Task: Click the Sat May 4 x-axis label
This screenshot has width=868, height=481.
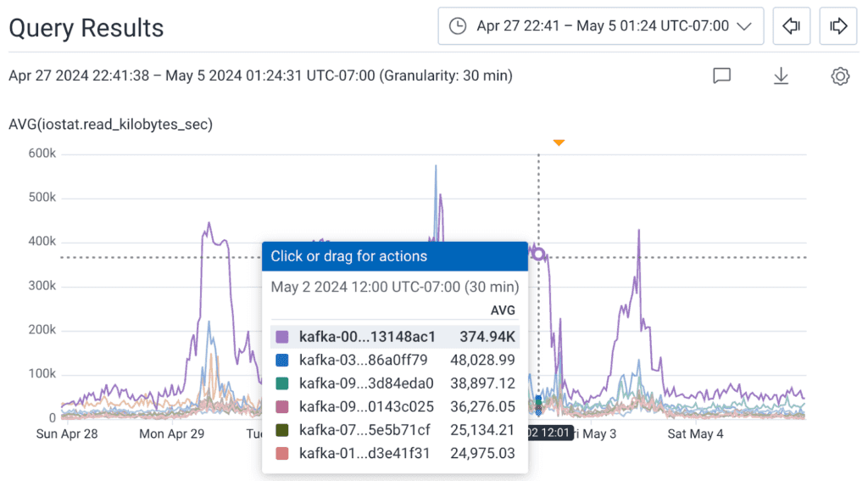Action: point(695,434)
